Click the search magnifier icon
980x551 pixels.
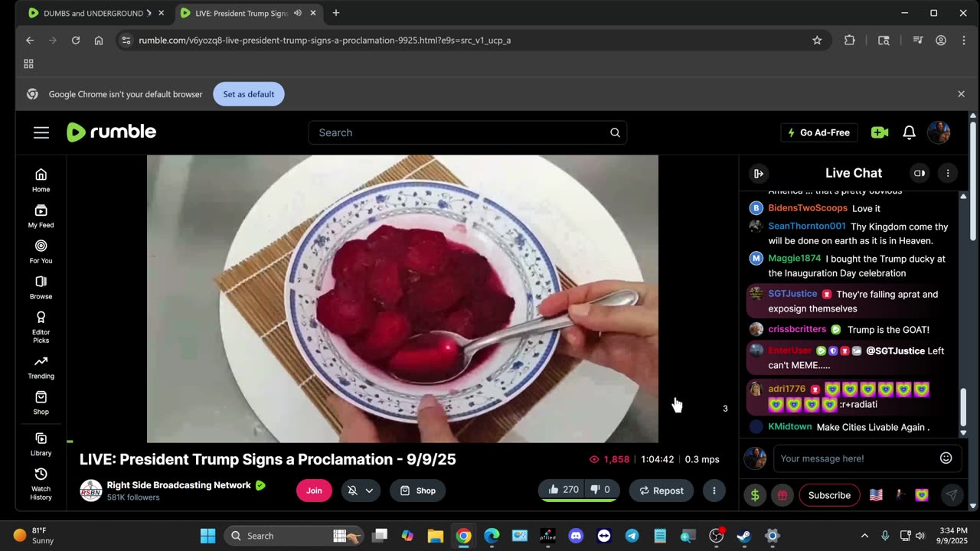[615, 132]
